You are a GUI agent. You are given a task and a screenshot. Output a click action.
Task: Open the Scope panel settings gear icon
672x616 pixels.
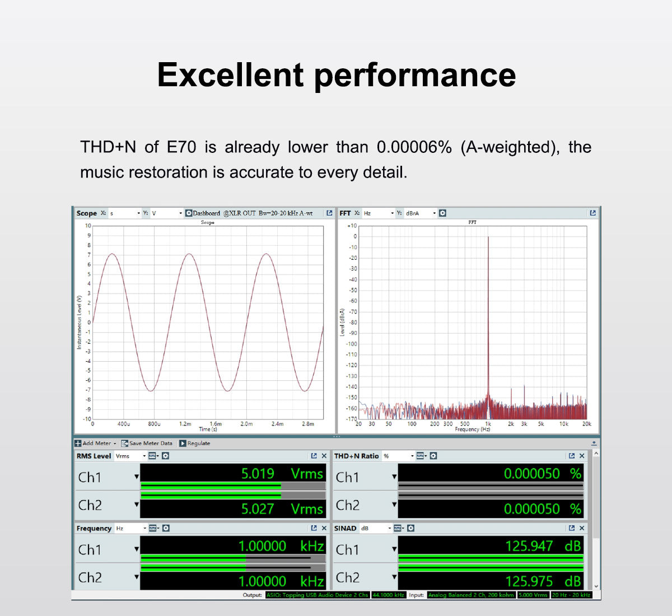(188, 213)
